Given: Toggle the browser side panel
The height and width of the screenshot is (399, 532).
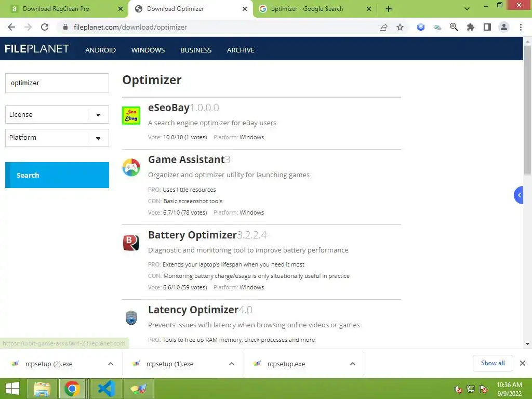Looking at the screenshot, I should tap(487, 27).
